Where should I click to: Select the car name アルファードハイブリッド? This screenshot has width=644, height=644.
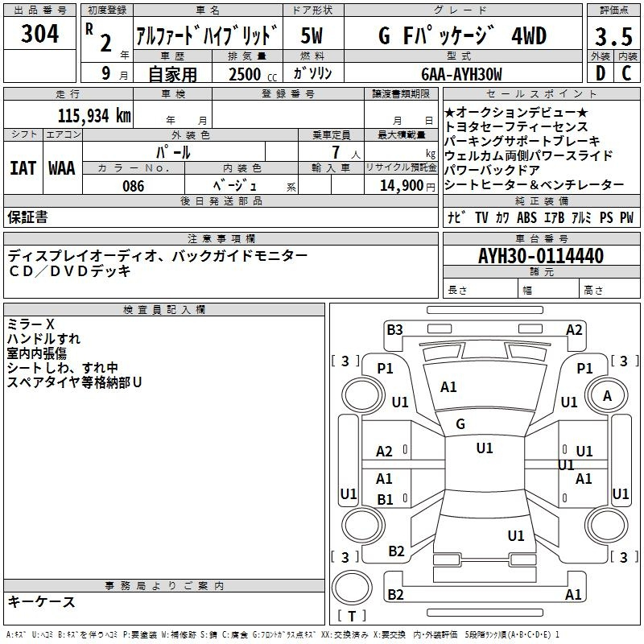tap(207, 35)
